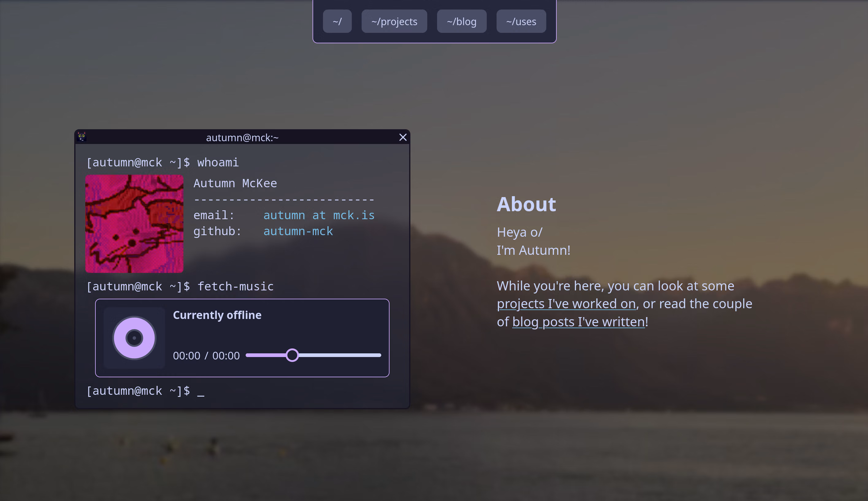
Task: Follow the 'blog posts I've written' link
Action: tap(578, 322)
